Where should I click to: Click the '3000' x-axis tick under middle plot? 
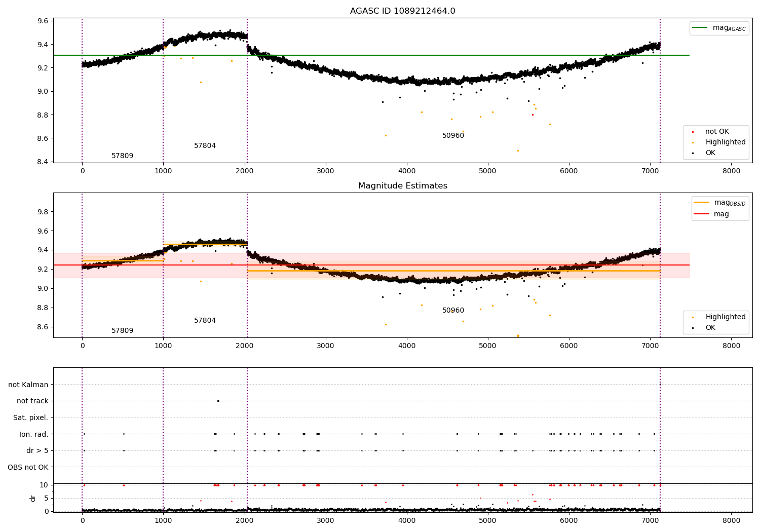pos(326,346)
